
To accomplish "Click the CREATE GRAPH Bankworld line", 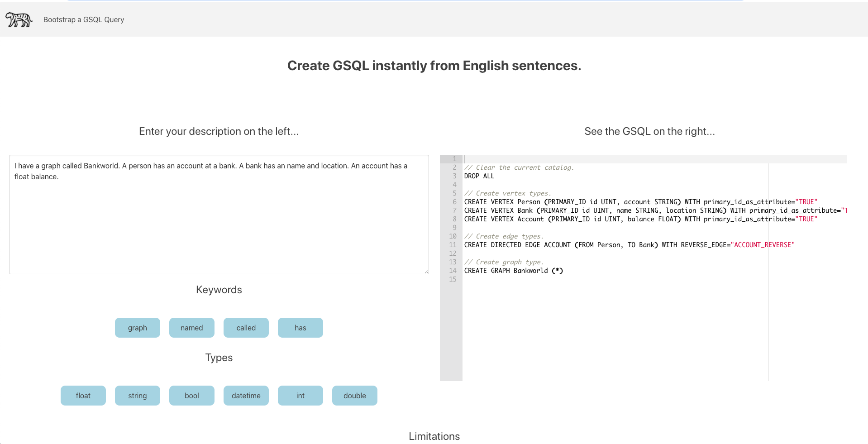I will click(x=514, y=271).
